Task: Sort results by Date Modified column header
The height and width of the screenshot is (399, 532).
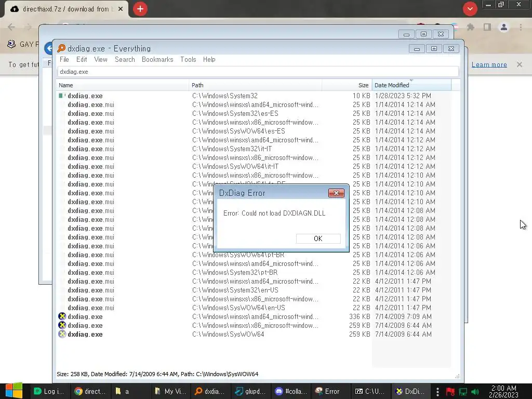Action: point(411,85)
